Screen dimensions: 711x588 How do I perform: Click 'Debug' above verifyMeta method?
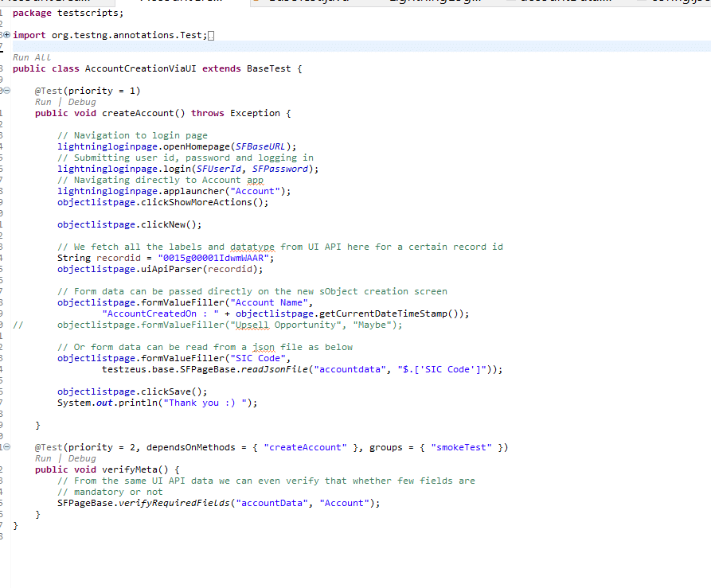pyautogui.click(x=82, y=458)
